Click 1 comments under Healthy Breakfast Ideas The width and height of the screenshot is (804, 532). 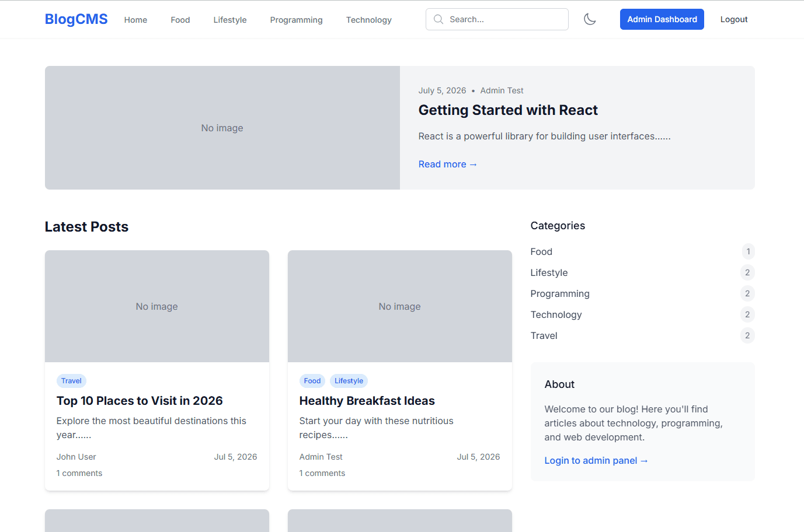click(x=322, y=473)
